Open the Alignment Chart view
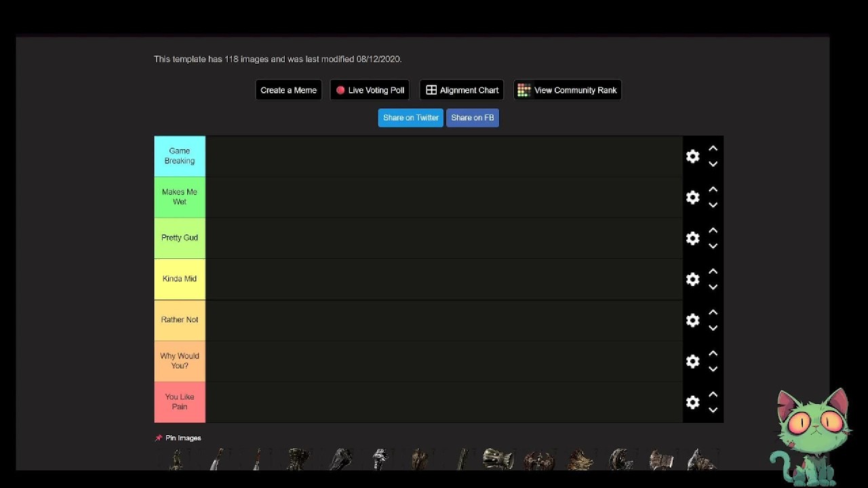This screenshot has width=868, height=488. [462, 90]
